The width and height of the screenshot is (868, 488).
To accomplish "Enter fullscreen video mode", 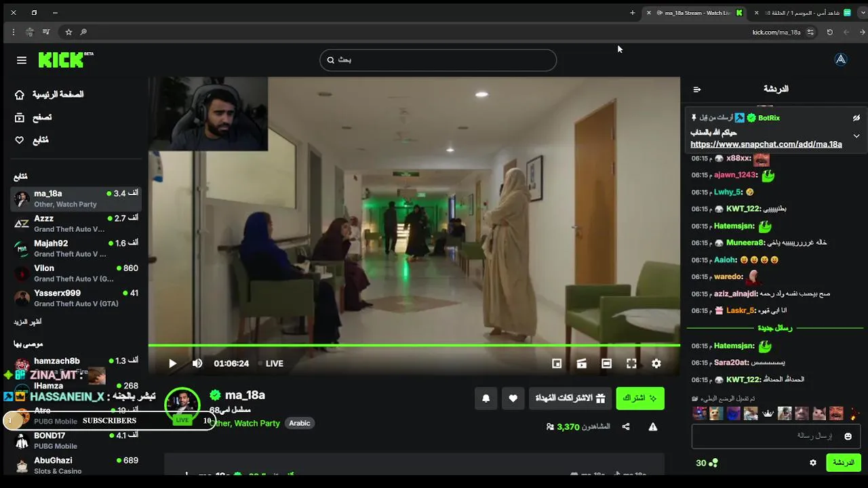I will (x=631, y=363).
